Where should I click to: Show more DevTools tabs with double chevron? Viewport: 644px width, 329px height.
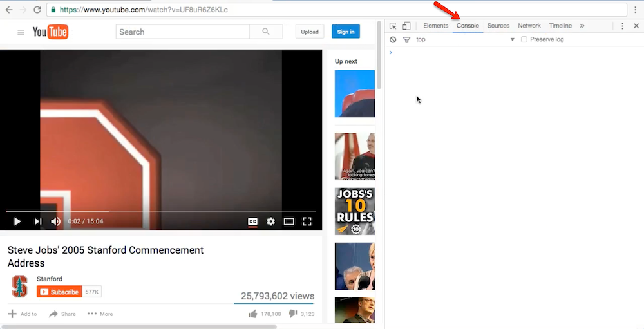pyautogui.click(x=582, y=26)
